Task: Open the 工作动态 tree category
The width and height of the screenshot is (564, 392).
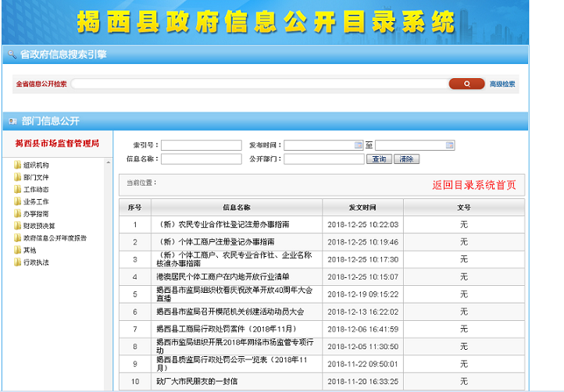Action: 36,190
